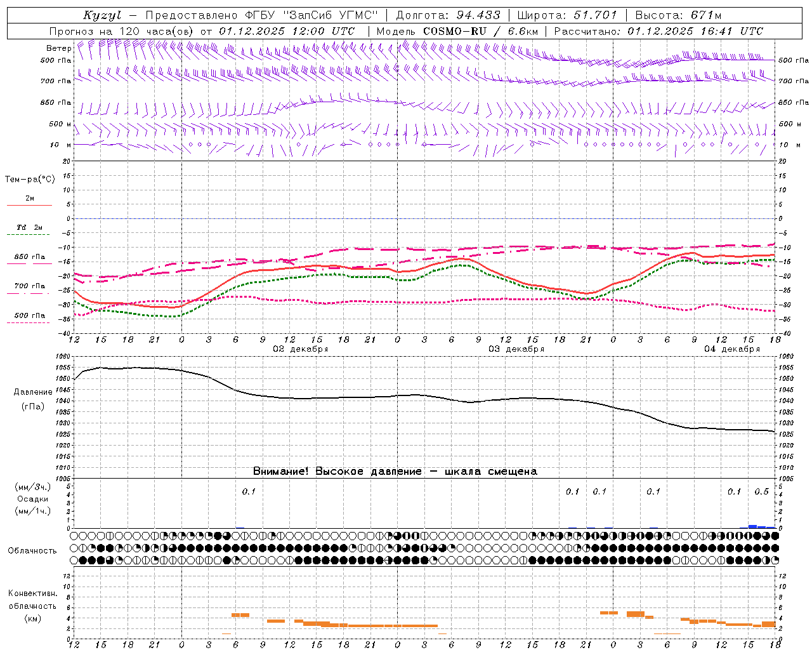Click the '0.5' precipitation amount value

click(x=762, y=492)
